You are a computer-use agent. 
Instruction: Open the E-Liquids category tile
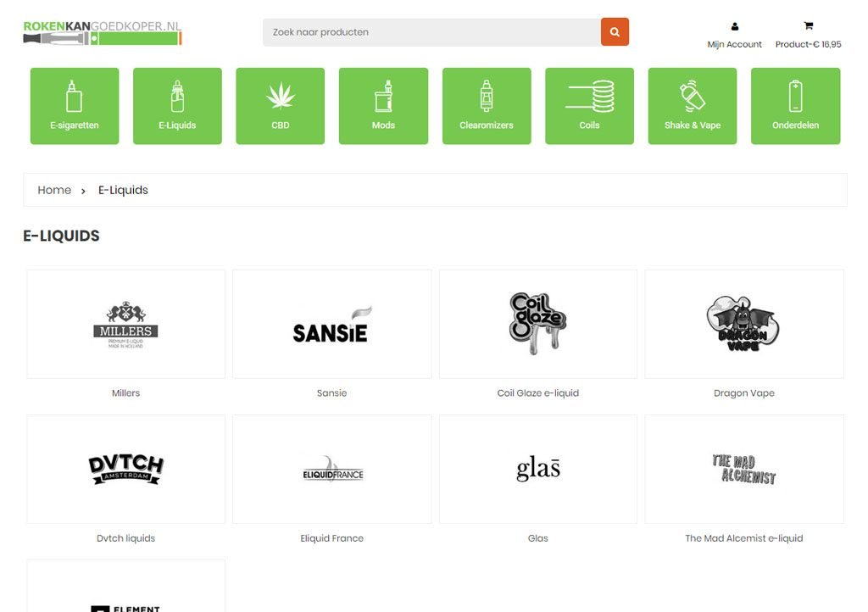tap(178, 106)
